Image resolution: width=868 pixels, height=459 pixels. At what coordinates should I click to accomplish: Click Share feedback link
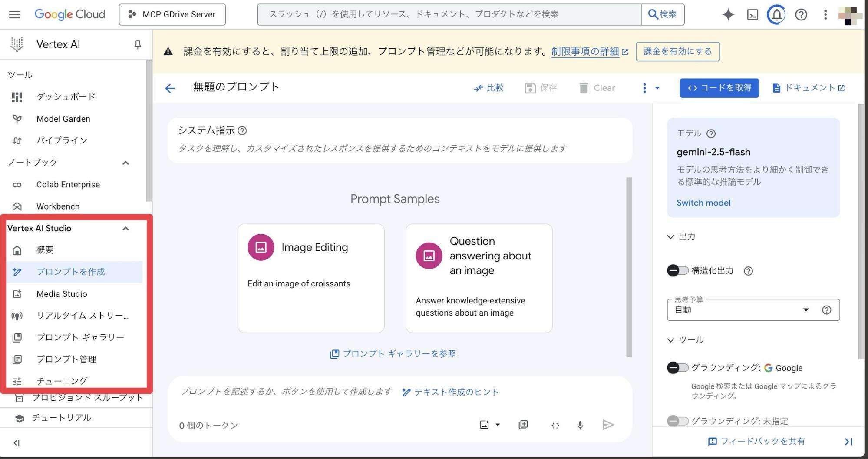point(756,442)
